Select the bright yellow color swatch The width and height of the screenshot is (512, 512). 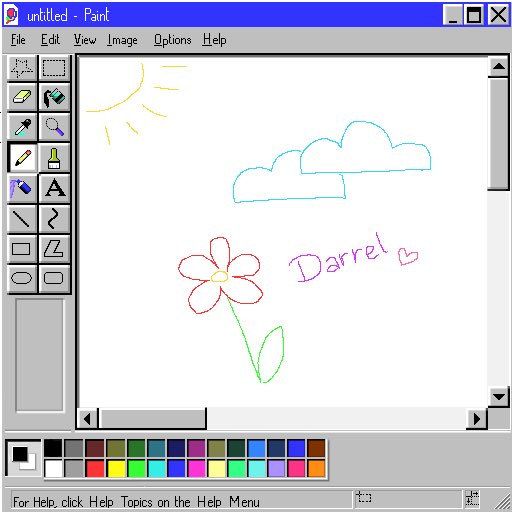pos(116,468)
